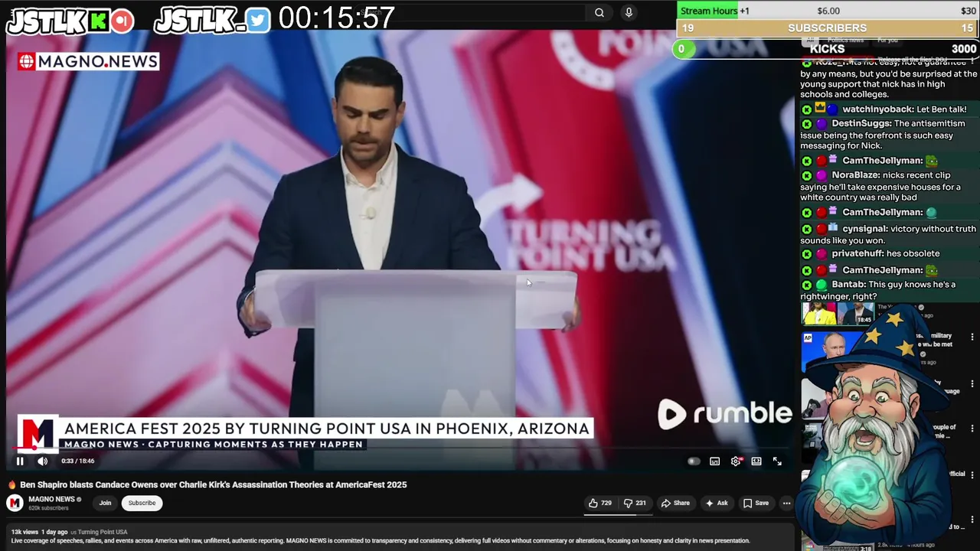Image resolution: width=980 pixels, height=551 pixels.
Task: Click the YouTube search magnifier icon
Action: 599,12
